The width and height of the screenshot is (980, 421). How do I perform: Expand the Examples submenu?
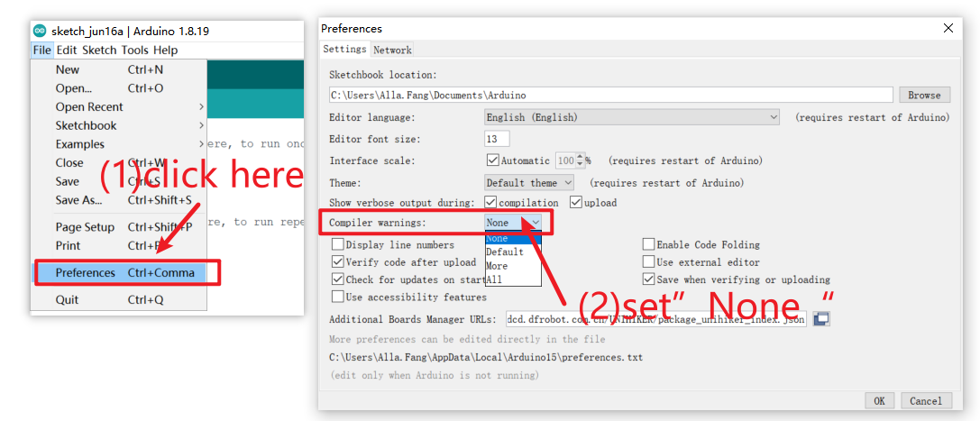coord(118,144)
